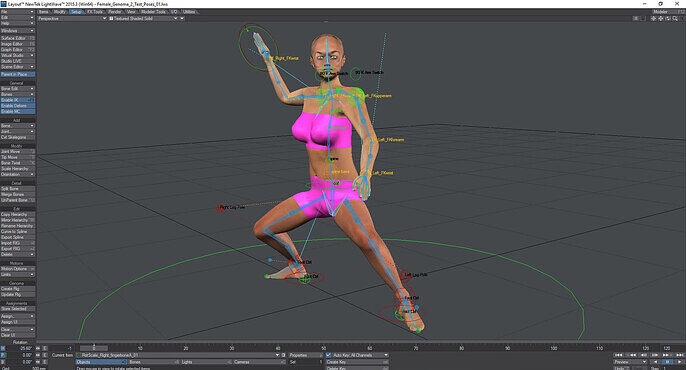Open envelope E button for Bank channel

coord(44,362)
